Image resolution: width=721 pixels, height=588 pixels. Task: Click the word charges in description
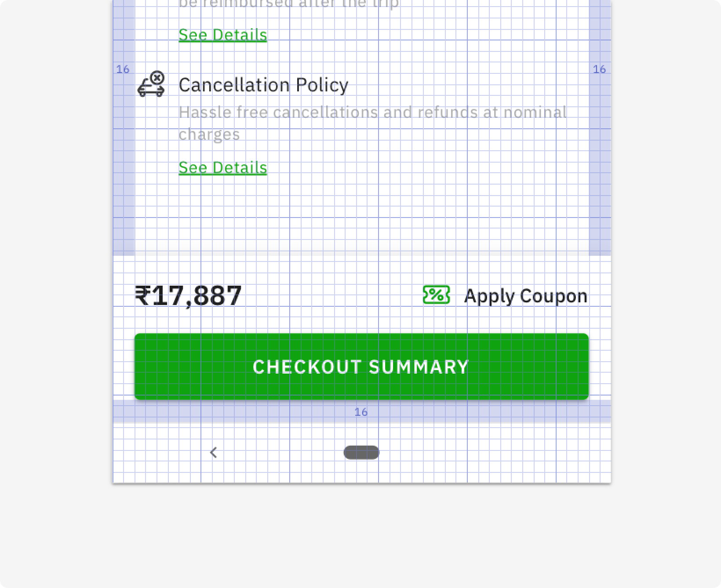[209, 134]
